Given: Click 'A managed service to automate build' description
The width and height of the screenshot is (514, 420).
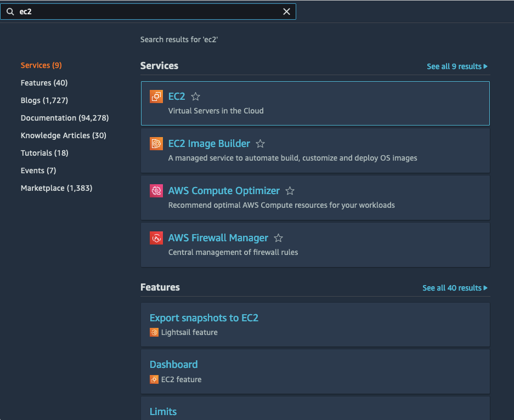Looking at the screenshot, I should [293, 158].
